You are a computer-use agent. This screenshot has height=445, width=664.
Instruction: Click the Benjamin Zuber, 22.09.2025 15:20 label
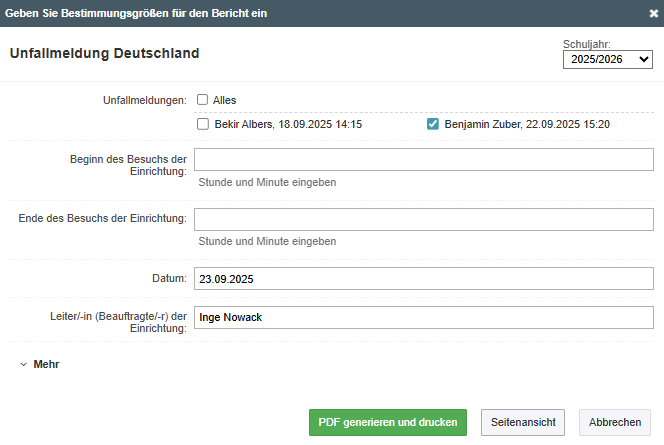click(527, 124)
